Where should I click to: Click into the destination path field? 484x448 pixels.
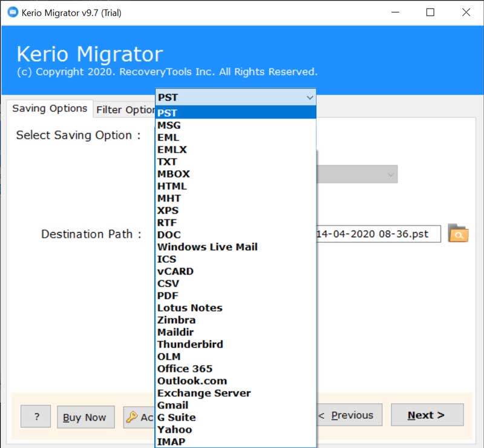[379, 234]
